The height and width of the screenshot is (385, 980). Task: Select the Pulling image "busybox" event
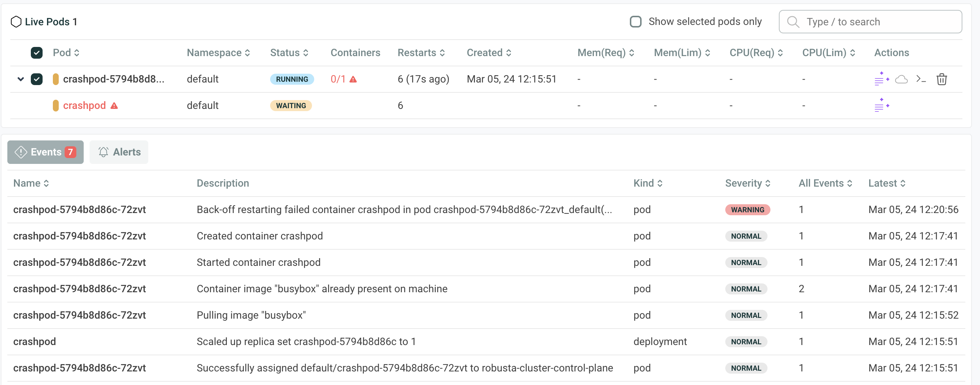pos(486,315)
